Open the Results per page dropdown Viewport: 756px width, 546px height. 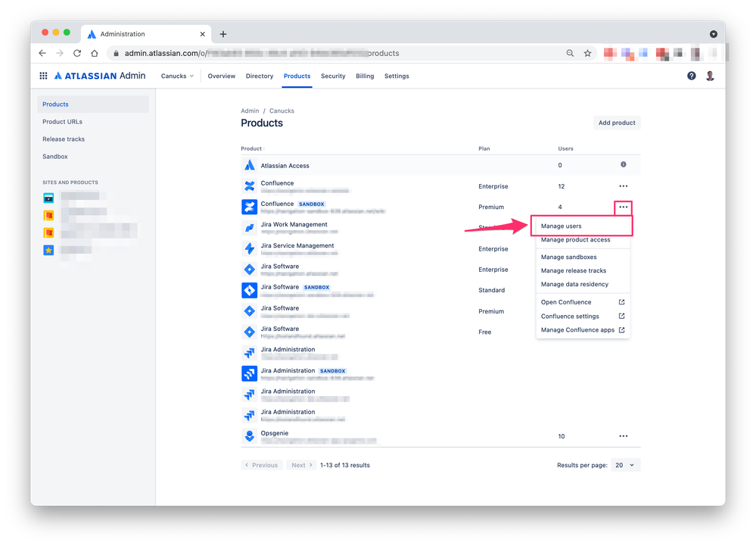[x=626, y=464]
